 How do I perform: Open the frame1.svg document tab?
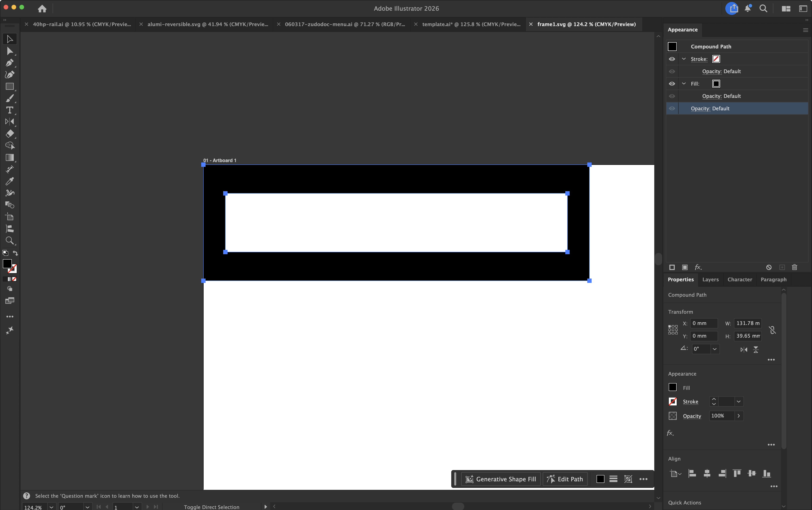point(587,24)
